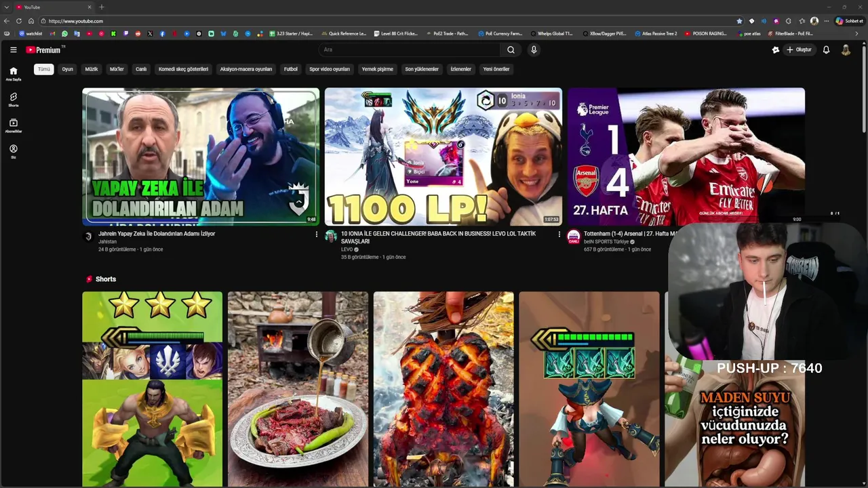The width and height of the screenshot is (868, 488).
Task: Open the watchlist bookmark
Action: [x=31, y=33]
